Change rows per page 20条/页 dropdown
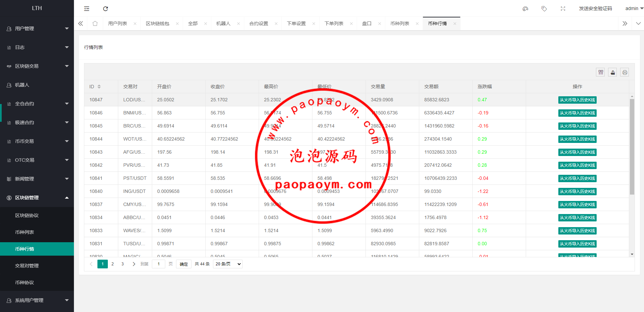Screen dimensions: 644x312 tap(228, 264)
